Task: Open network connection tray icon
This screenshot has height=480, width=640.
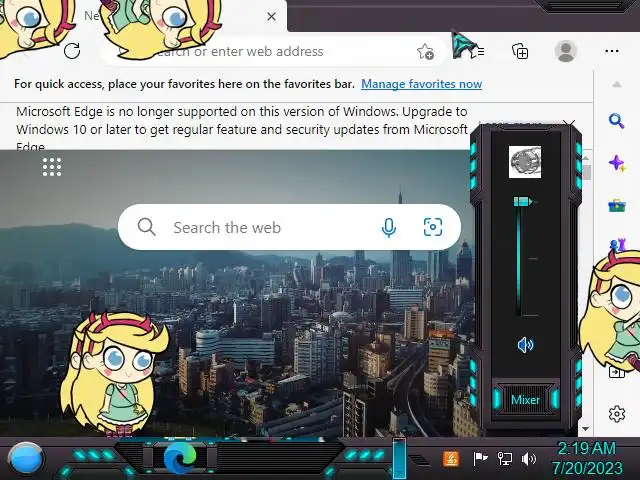Action: click(505, 459)
